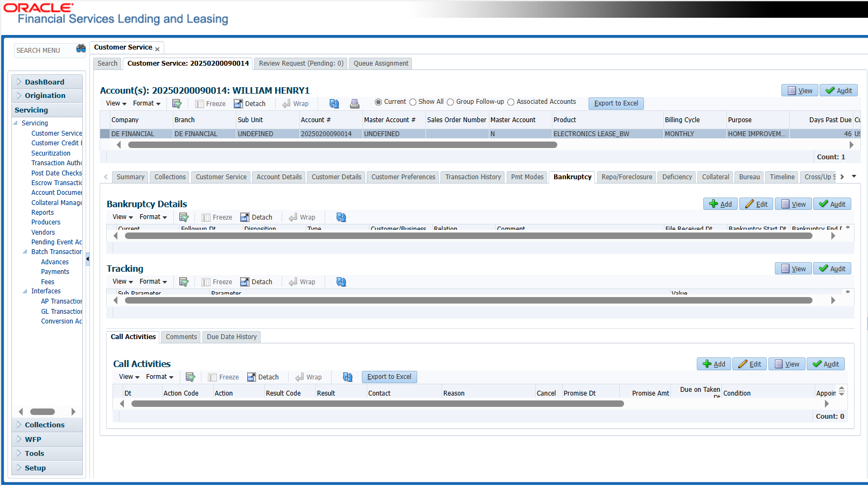The height and width of the screenshot is (486, 868).
Task: Click Freeze in the Accounts toolbar
Action: 210,104
